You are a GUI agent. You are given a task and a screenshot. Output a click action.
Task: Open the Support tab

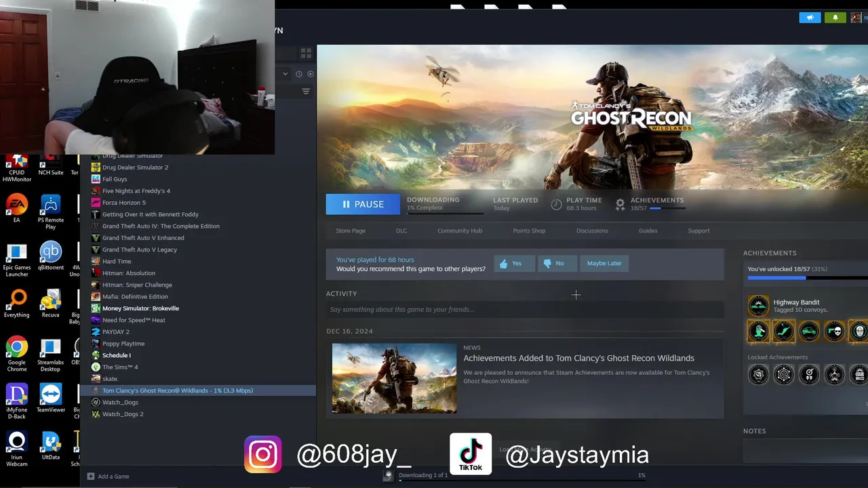tap(698, 230)
